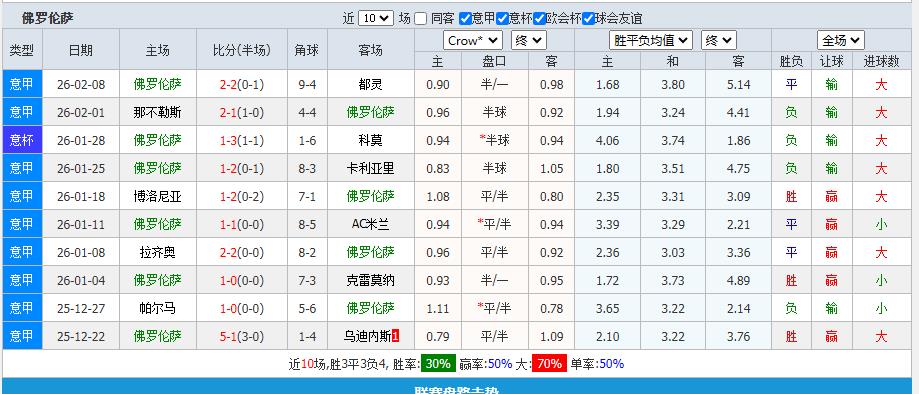The height and width of the screenshot is (394, 919).
Task: Click the date 26-01-11
Action: point(81,225)
